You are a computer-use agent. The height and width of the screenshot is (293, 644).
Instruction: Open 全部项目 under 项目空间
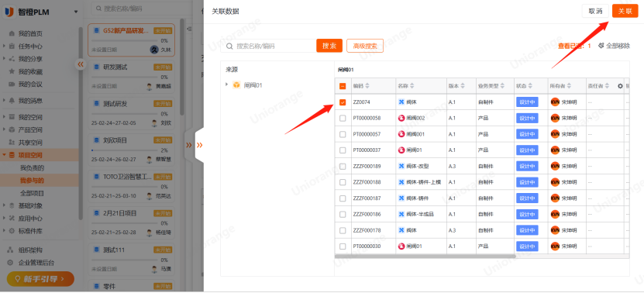(x=32, y=193)
